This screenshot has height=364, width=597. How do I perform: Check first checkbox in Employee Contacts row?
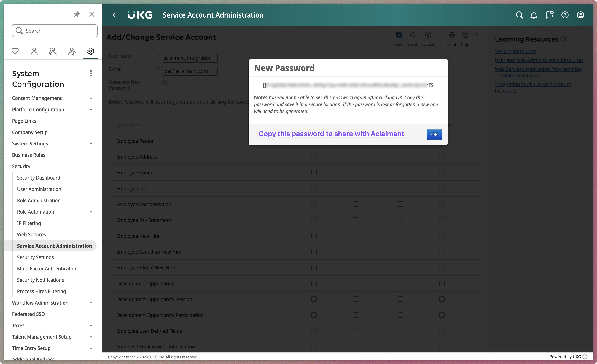pos(314,172)
